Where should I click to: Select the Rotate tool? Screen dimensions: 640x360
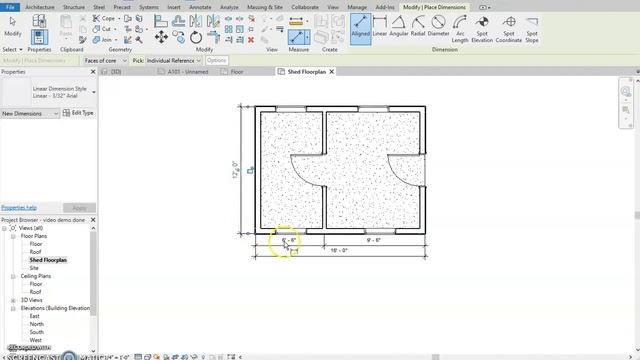pos(196,37)
